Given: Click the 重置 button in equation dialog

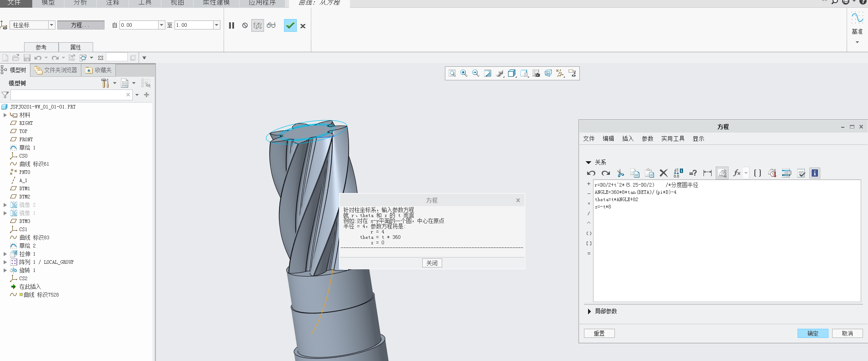Looking at the screenshot, I should click(599, 333).
